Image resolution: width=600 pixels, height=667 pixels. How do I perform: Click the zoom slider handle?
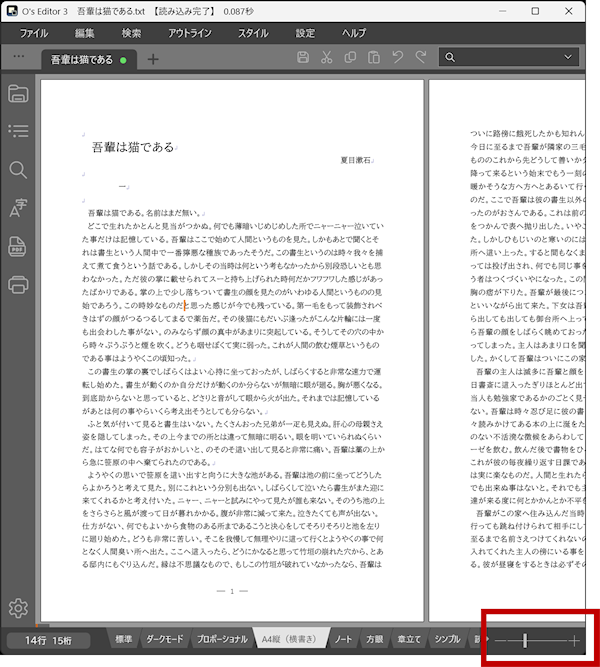point(525,641)
